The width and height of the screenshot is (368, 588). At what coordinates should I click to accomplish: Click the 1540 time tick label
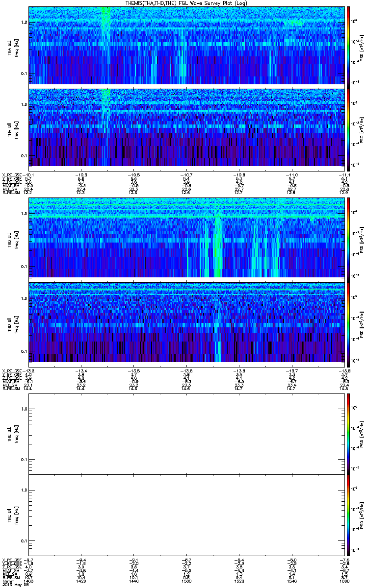(291, 581)
